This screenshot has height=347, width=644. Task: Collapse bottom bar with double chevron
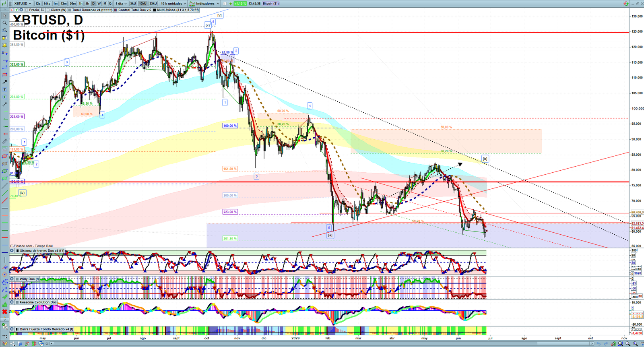47,344
